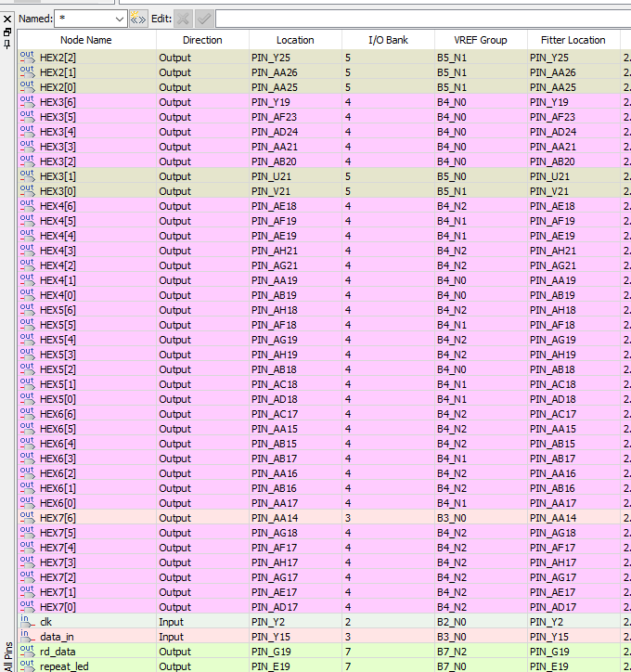Image resolution: width=631 pixels, height=672 pixels.
Task: Click the output pin icon for HEX7[0]
Action: (x=28, y=607)
